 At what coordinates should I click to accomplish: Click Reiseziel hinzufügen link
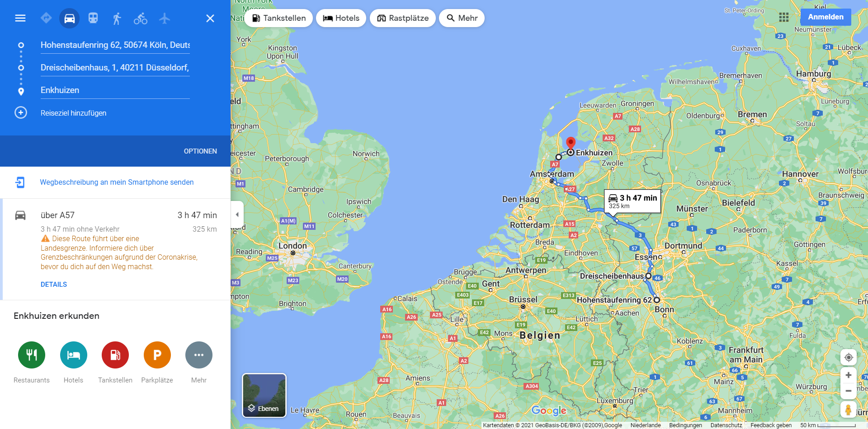point(74,113)
